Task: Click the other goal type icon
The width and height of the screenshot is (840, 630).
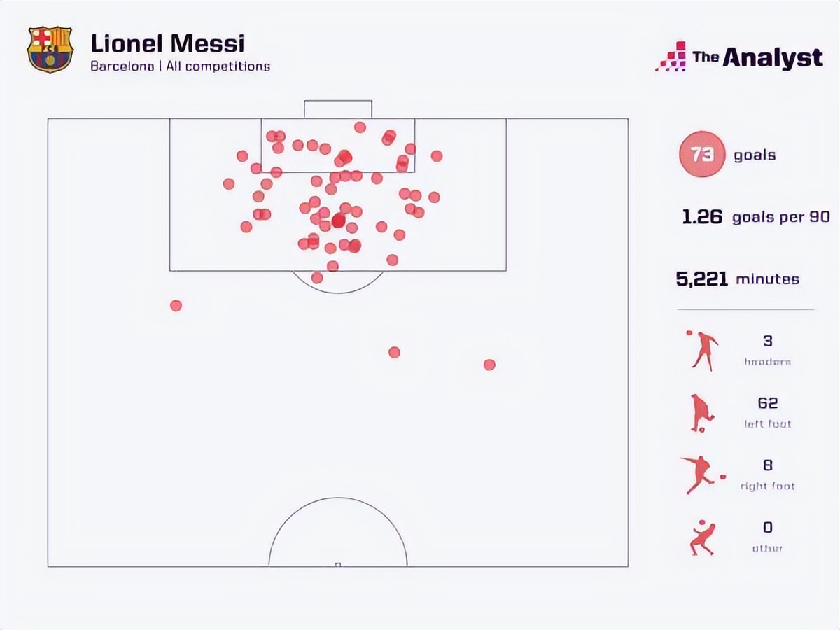Action: coord(702,537)
